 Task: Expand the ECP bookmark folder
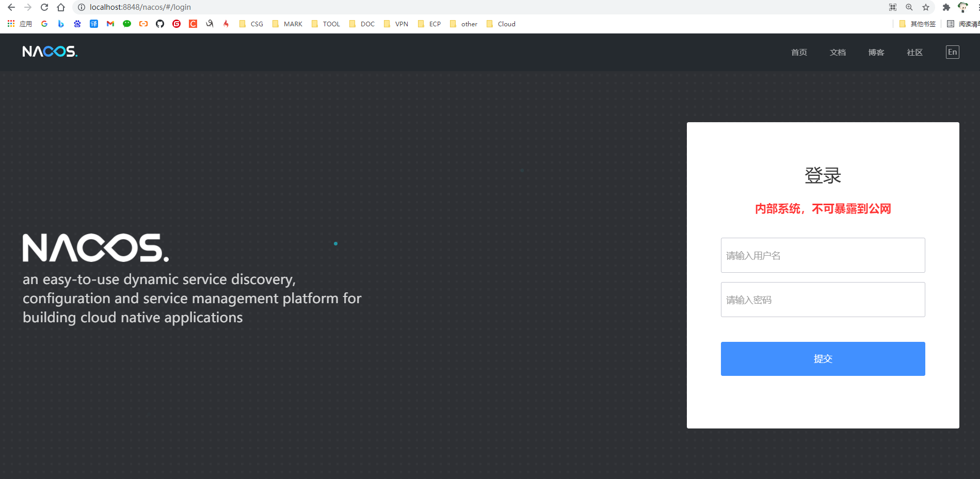pyautogui.click(x=429, y=24)
